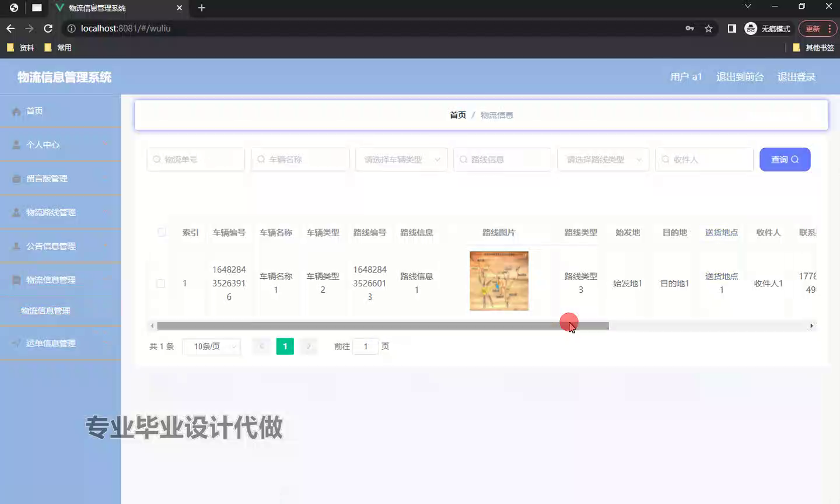Open saved passwords key icon
The height and width of the screenshot is (504, 840).
pos(689,28)
